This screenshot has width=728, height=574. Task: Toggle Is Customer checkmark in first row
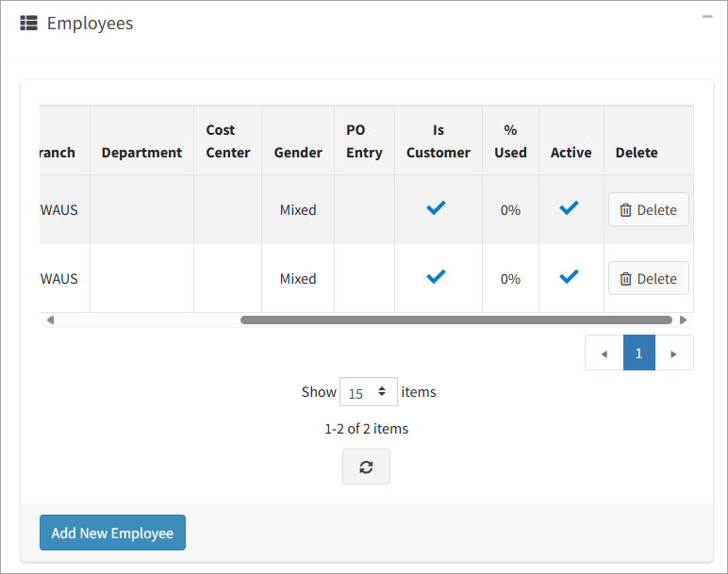click(436, 208)
